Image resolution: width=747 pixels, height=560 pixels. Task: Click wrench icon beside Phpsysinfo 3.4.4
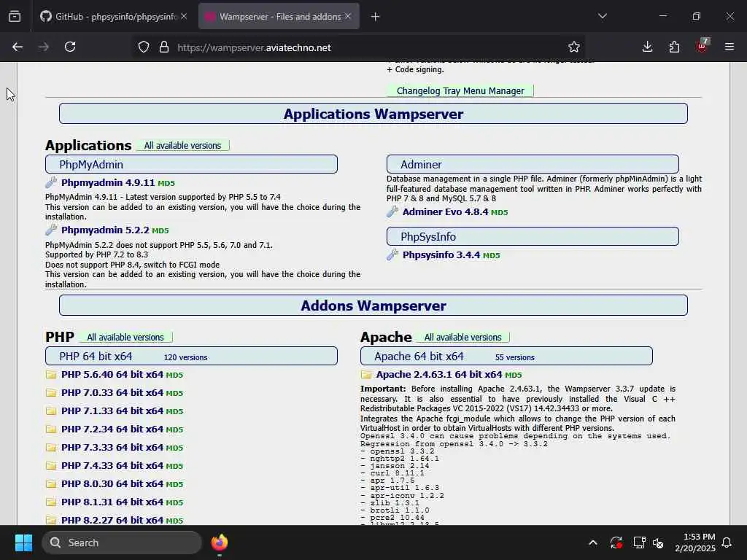coord(392,254)
